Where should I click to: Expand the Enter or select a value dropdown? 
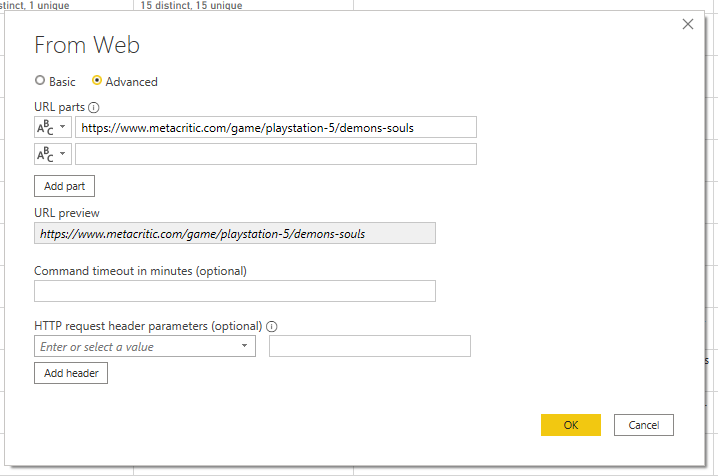[245, 346]
